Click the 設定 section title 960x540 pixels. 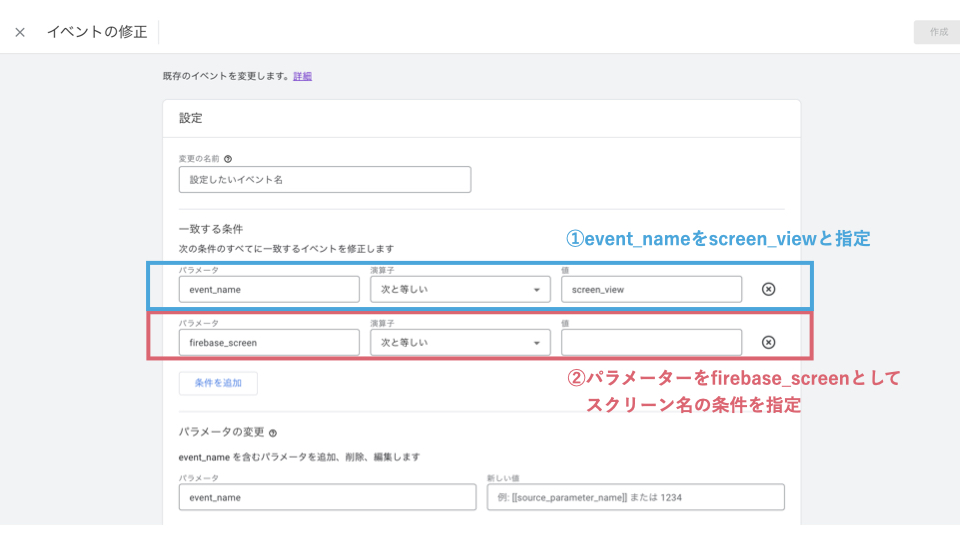pos(190,118)
